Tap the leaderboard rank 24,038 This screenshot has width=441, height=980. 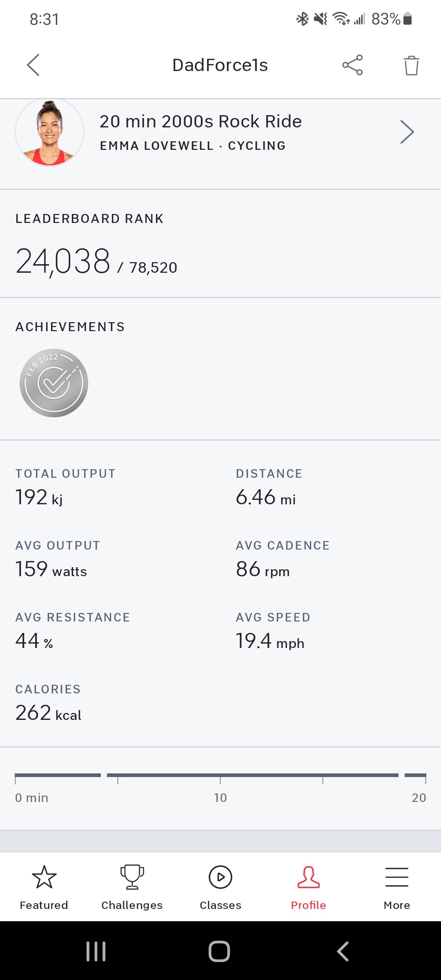pyautogui.click(x=63, y=262)
